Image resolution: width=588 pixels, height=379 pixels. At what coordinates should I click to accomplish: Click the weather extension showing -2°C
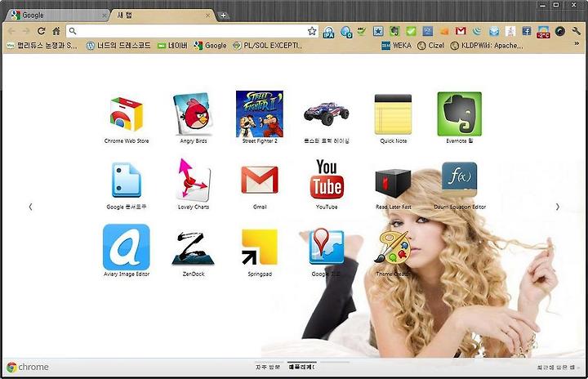[x=543, y=32]
